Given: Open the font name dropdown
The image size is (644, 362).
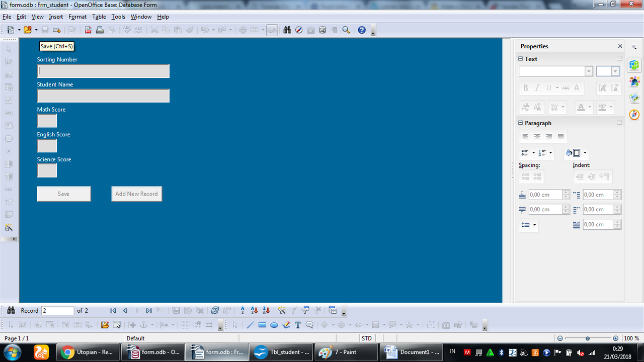Looking at the screenshot, I should coord(588,71).
